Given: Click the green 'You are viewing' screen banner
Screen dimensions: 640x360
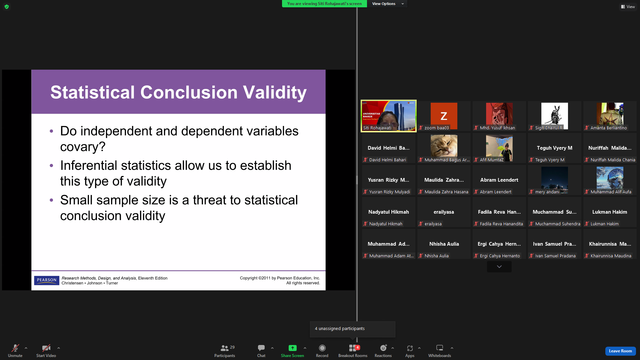Looking at the screenshot, I should (324, 4).
